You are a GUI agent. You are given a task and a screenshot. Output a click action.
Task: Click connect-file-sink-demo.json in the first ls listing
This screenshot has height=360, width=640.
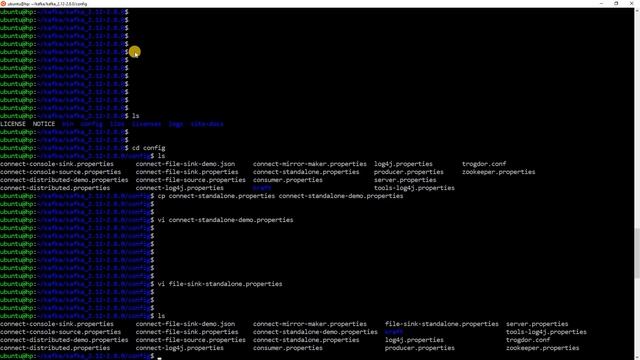185,164
